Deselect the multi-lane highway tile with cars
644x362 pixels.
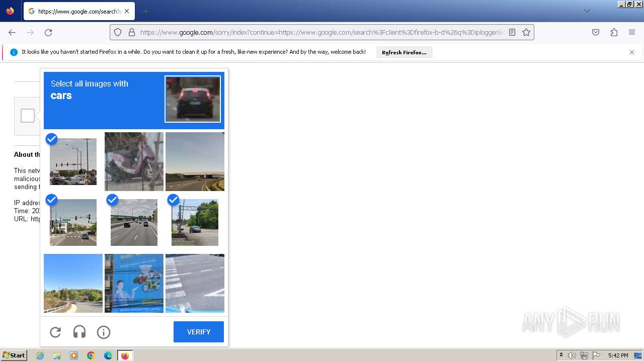click(134, 222)
